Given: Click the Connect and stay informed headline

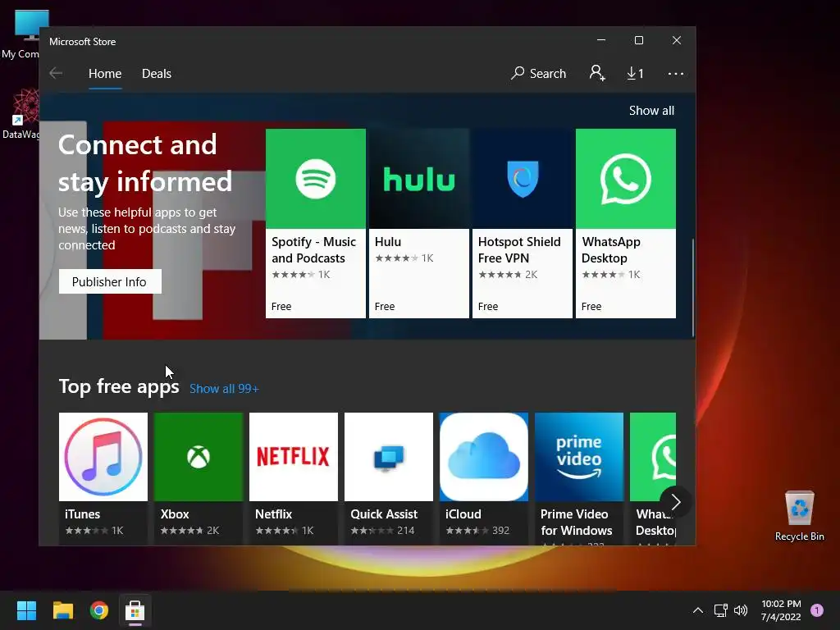Looking at the screenshot, I should tap(144, 163).
